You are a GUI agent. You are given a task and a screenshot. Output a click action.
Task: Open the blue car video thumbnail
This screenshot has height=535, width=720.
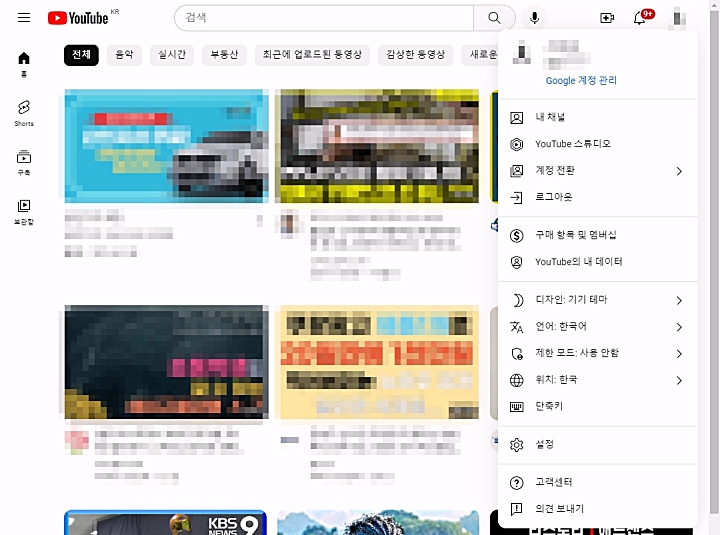pos(167,146)
